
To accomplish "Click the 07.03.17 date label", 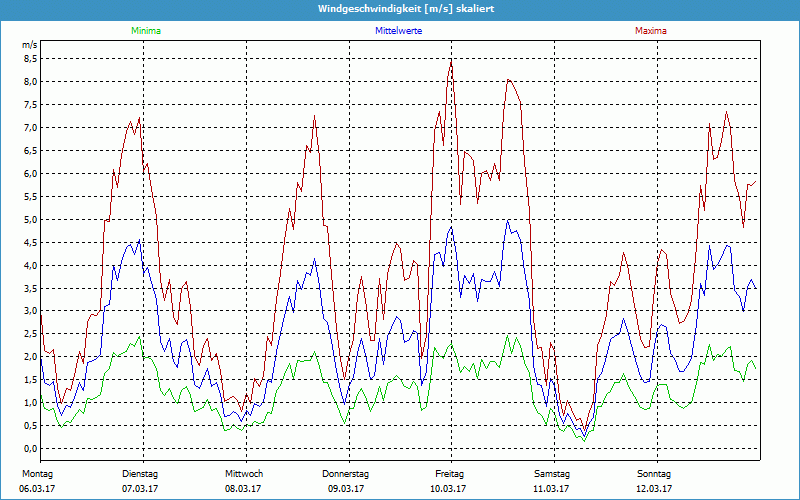I will click(140, 489).
